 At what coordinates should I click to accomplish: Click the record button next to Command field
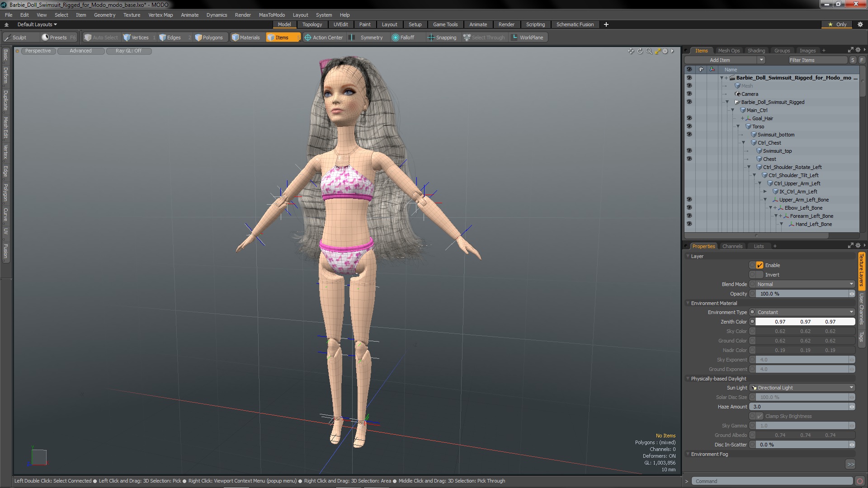[x=860, y=481]
